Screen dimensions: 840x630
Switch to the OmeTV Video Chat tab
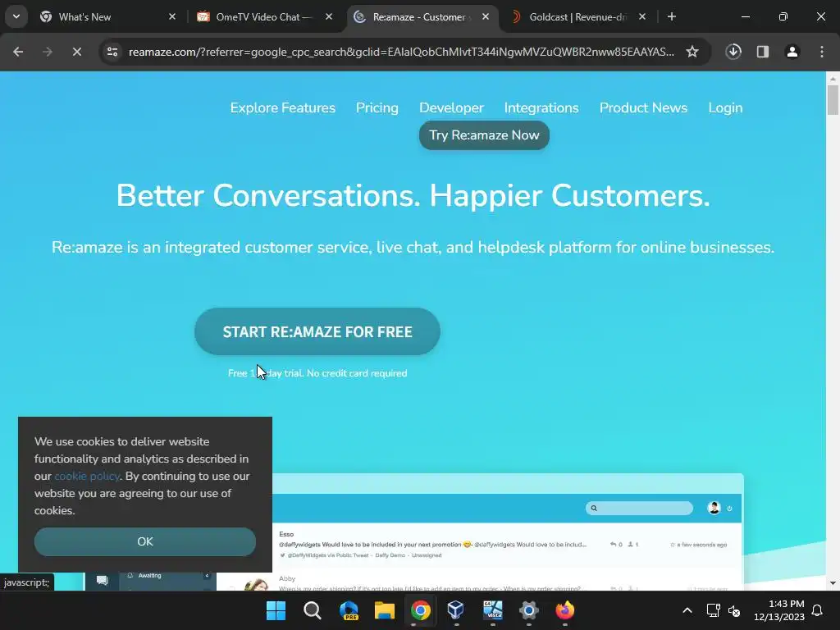[264, 16]
